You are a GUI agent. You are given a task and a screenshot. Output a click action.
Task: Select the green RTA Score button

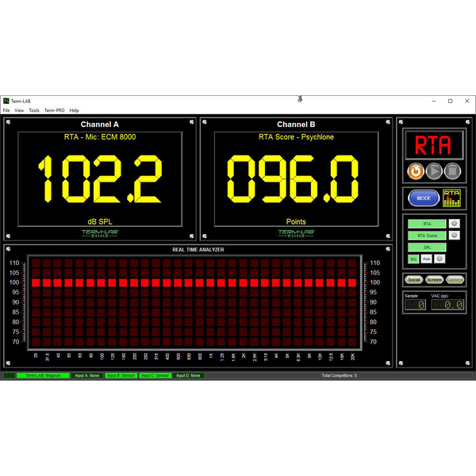427,236
